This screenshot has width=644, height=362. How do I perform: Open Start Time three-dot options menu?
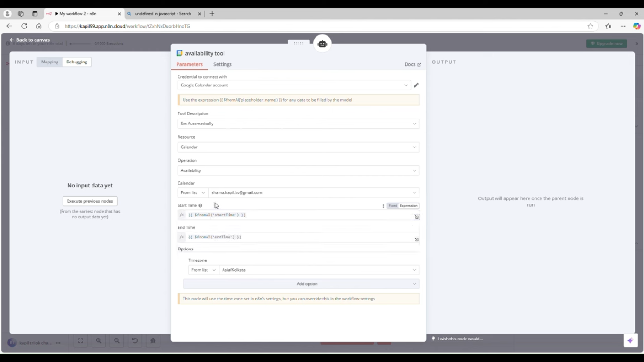383,206
